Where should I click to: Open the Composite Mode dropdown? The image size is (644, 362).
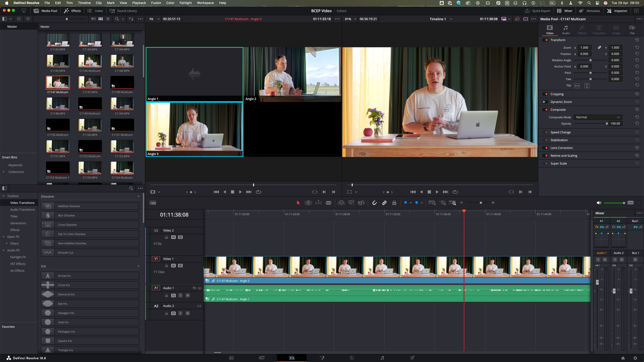click(x=597, y=117)
